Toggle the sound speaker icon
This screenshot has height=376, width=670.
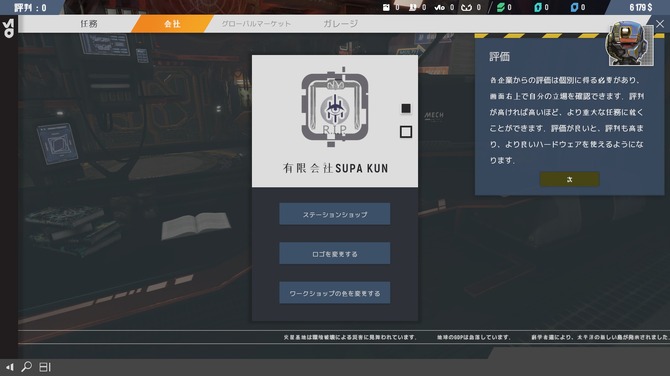point(10,367)
